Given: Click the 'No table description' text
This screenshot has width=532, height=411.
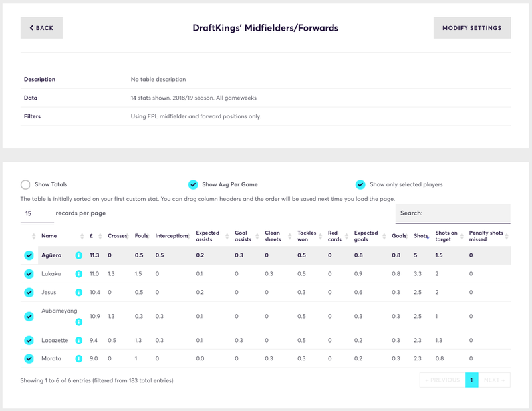Looking at the screenshot, I should tap(158, 79).
